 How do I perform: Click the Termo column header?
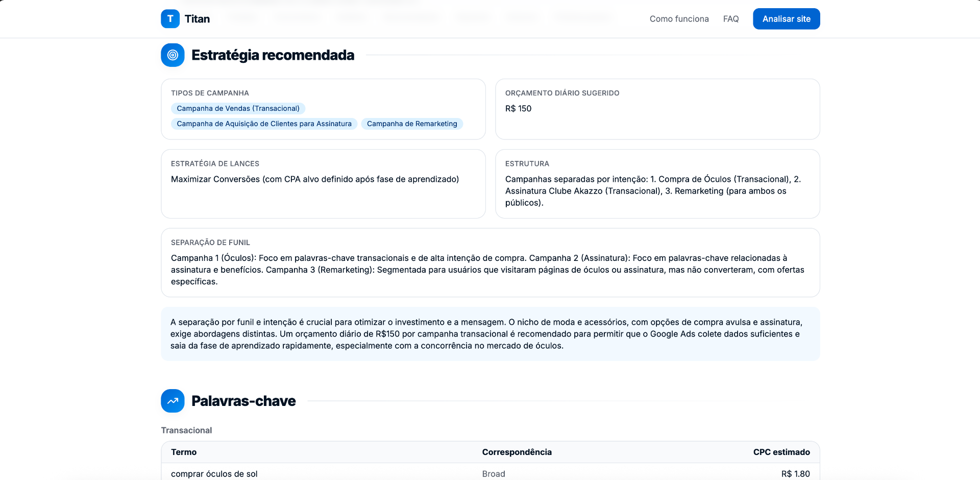[184, 452]
